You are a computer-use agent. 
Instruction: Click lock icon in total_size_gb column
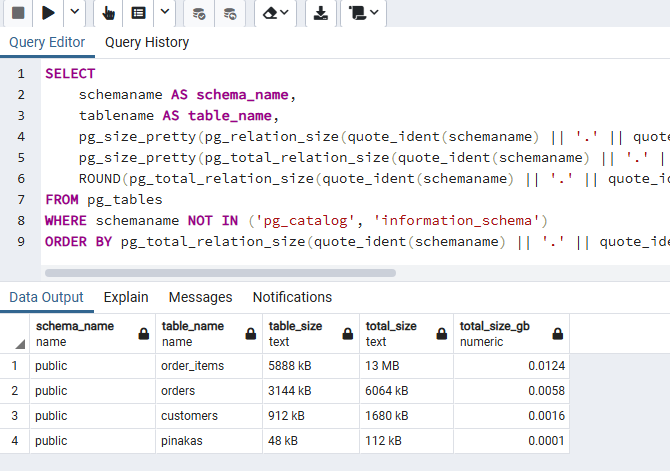558,334
